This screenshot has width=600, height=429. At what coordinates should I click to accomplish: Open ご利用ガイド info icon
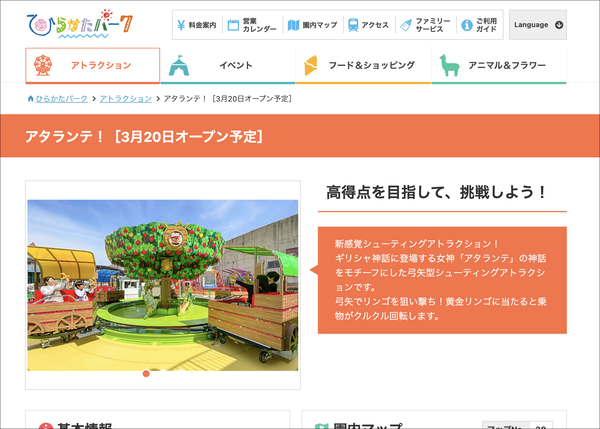click(x=466, y=24)
